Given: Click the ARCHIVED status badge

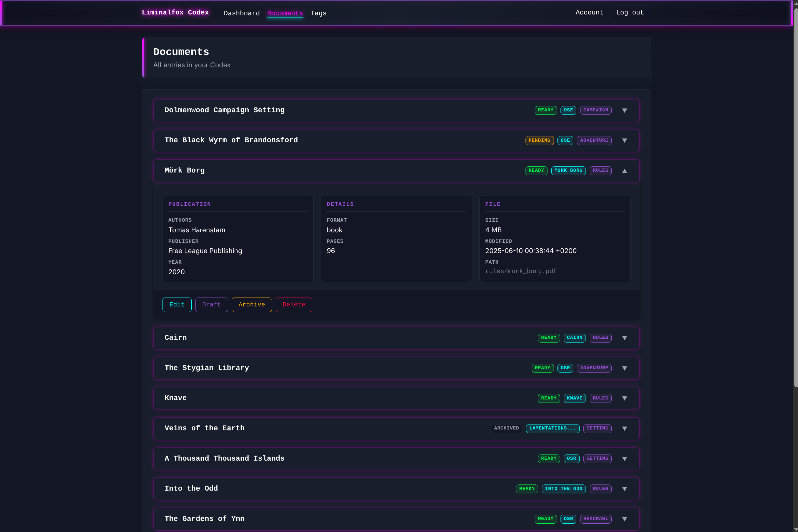Looking at the screenshot, I should point(506,429).
